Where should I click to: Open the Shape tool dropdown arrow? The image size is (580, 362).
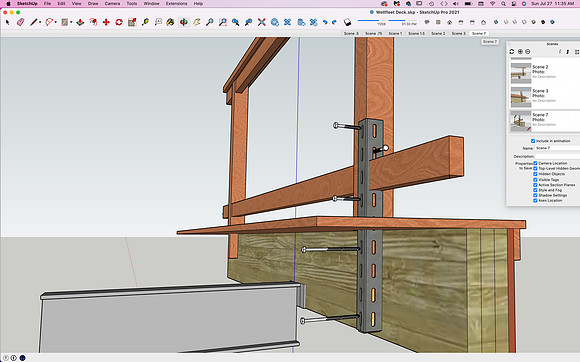71,23
